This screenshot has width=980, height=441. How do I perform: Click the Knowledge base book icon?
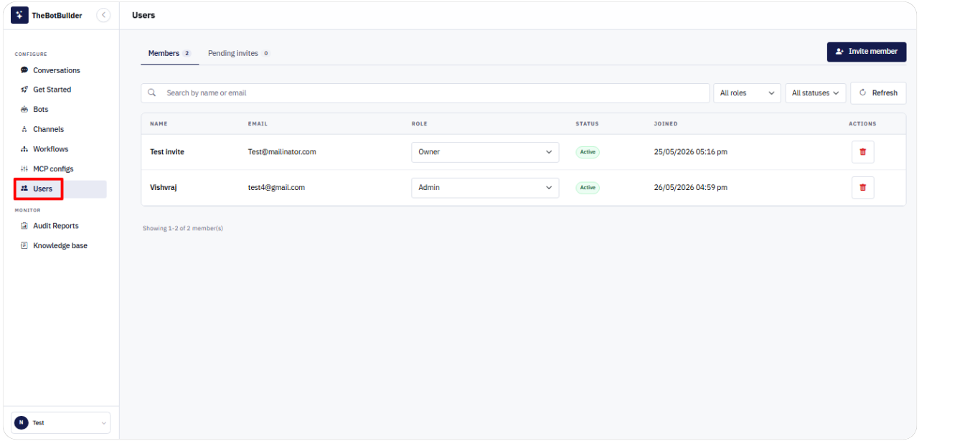tap(24, 245)
